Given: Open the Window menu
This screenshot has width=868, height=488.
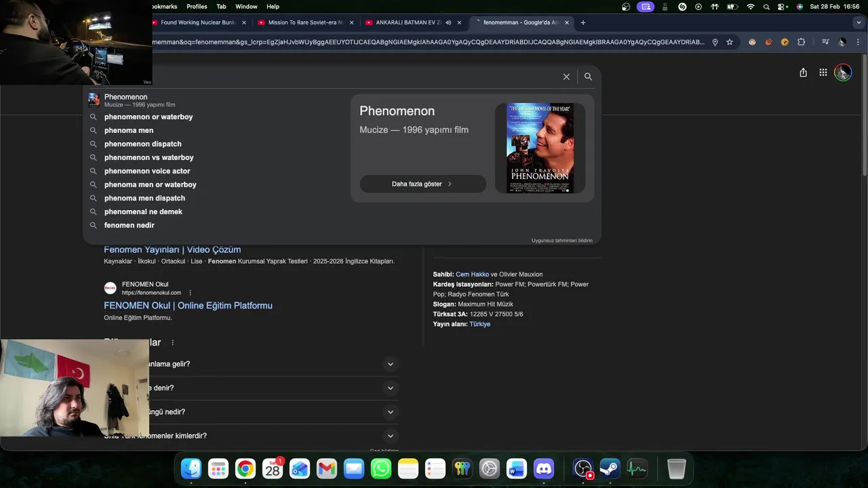Looking at the screenshot, I should (x=246, y=7).
